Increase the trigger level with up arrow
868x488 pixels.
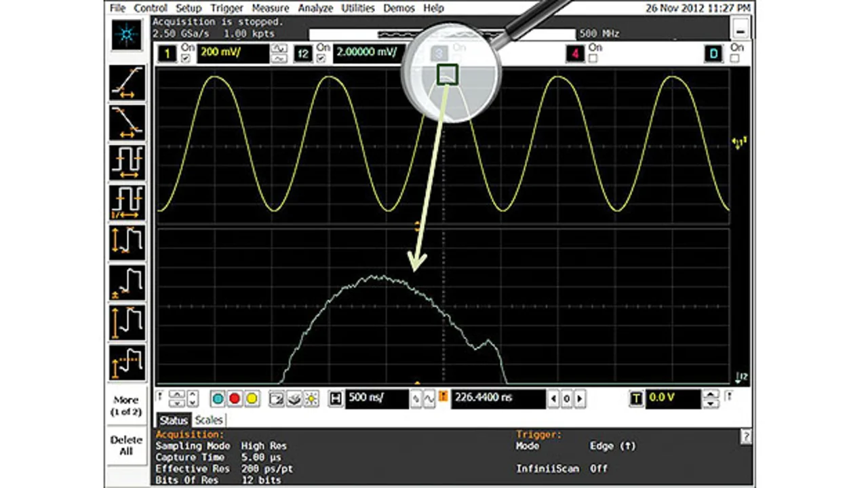(x=710, y=394)
